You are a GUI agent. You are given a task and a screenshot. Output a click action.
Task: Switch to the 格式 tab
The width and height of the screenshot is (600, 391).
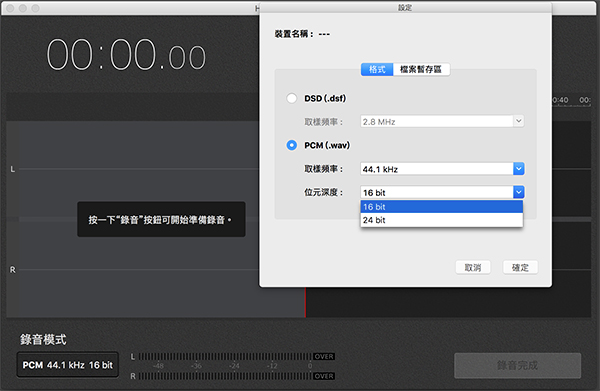(377, 69)
